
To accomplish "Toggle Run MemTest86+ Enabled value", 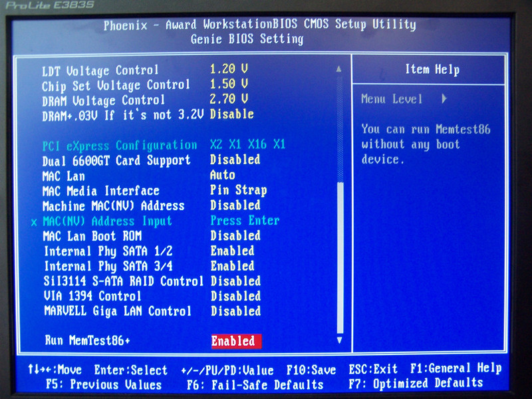I will pyautogui.click(x=236, y=341).
